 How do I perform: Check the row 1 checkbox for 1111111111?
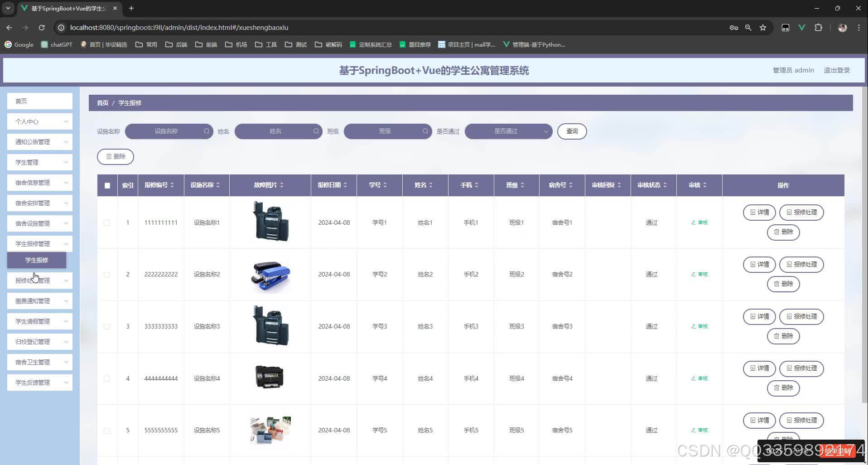pyautogui.click(x=107, y=223)
